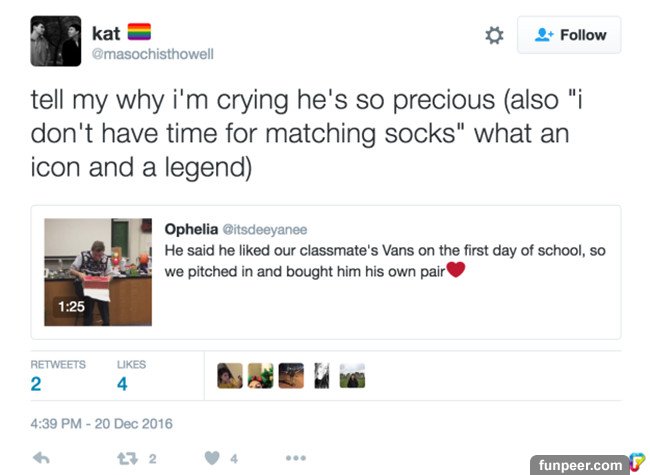This screenshot has width=650, height=475.
Task: Retweet using the retweet icon
Action: tap(126, 458)
